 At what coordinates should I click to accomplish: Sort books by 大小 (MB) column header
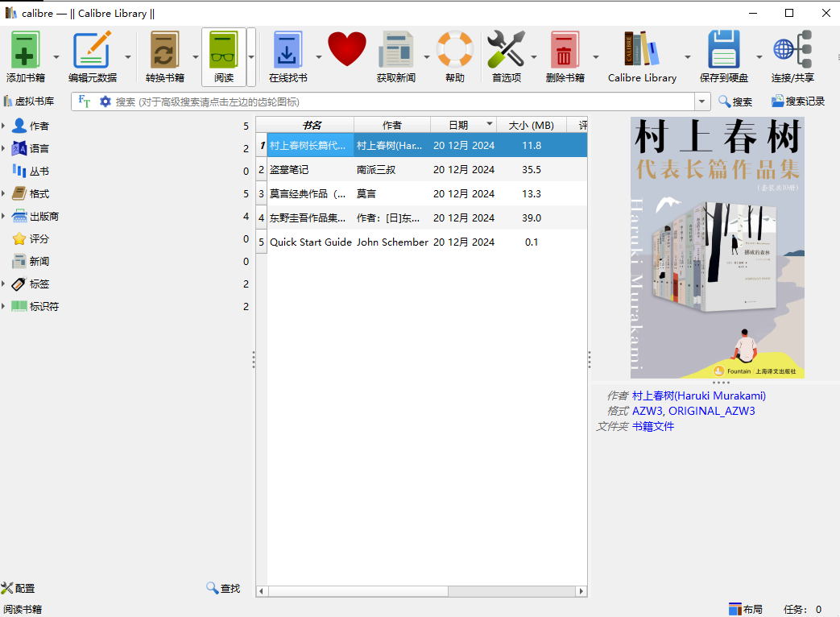coord(531,125)
